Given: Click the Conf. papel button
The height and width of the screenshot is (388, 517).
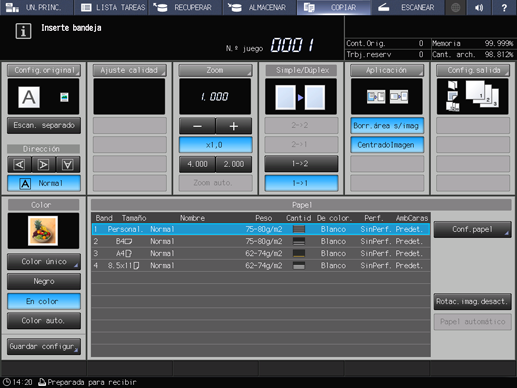Looking at the screenshot, I should (x=472, y=229).
